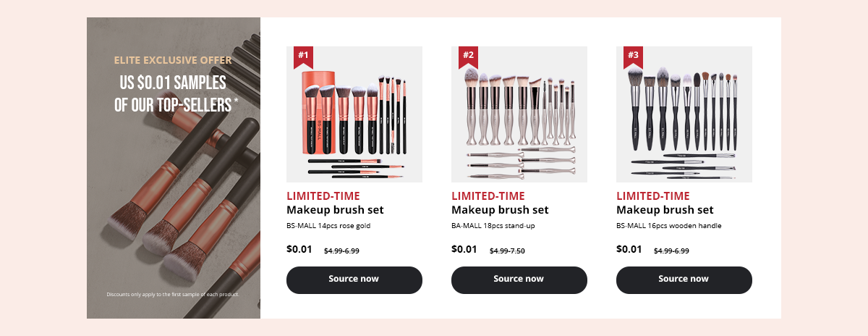
Task: Click the discount disclaimer on the banner
Action: (x=173, y=295)
